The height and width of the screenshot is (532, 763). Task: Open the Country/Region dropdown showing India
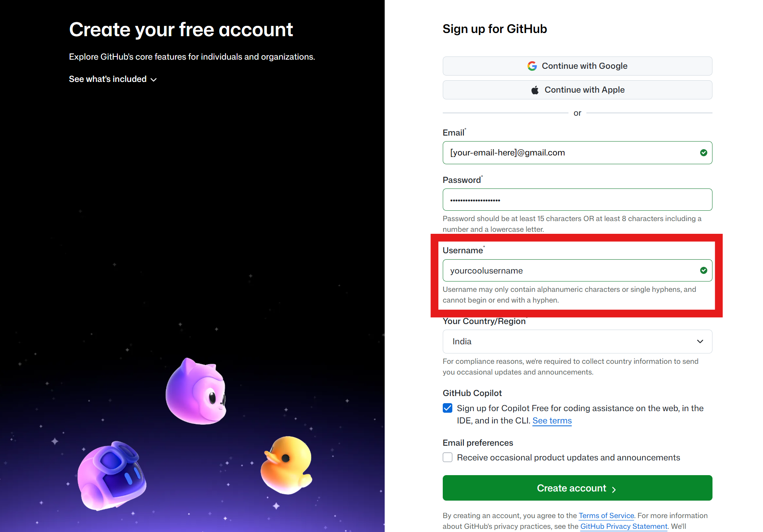(x=577, y=342)
